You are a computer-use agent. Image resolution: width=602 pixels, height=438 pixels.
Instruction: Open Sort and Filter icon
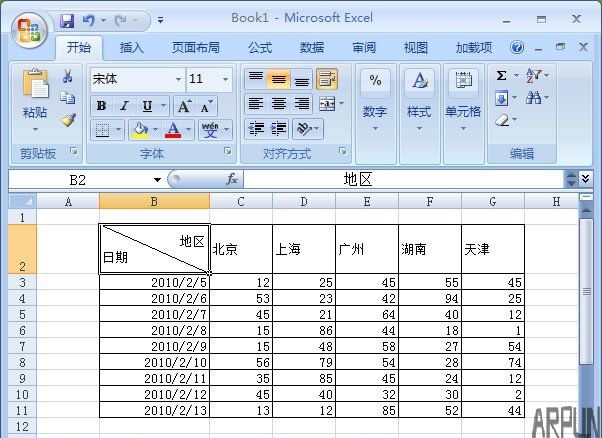[x=534, y=75]
